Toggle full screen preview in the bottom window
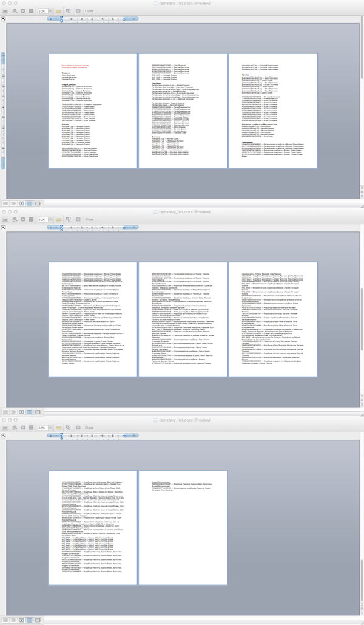Viewport: 364px width, 625px height. 76,428
